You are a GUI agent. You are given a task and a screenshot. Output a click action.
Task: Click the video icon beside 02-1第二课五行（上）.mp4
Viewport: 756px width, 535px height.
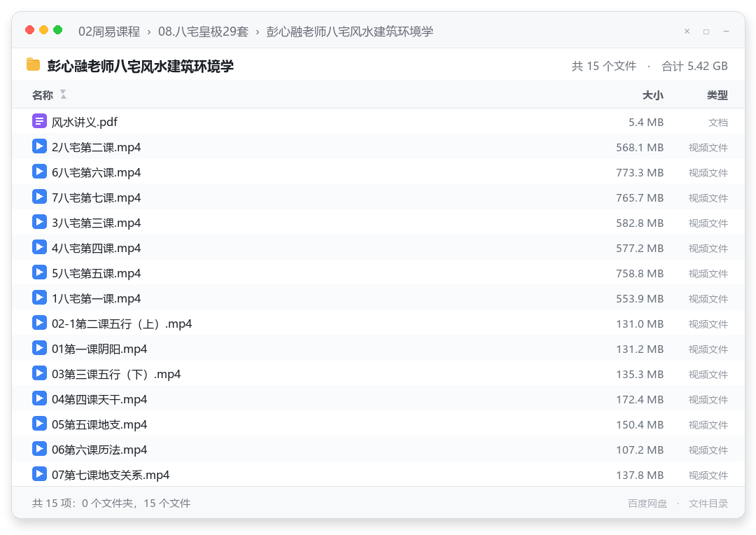pos(39,323)
